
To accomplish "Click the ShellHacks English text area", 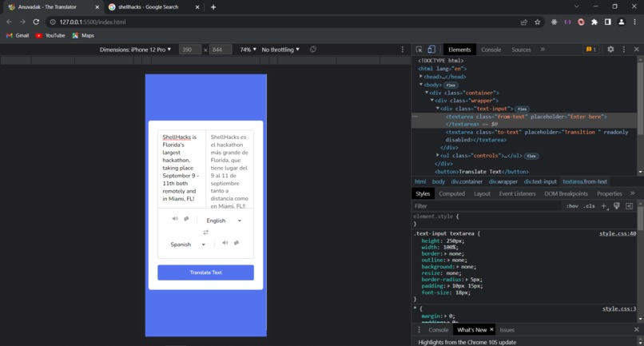I will point(181,169).
